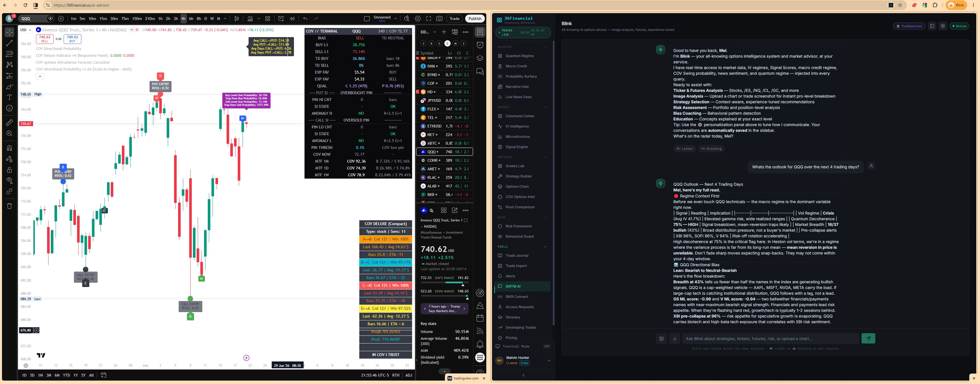Open the go-to-date calendar icon
Image resolution: width=980 pixels, height=384 pixels.
(x=104, y=375)
